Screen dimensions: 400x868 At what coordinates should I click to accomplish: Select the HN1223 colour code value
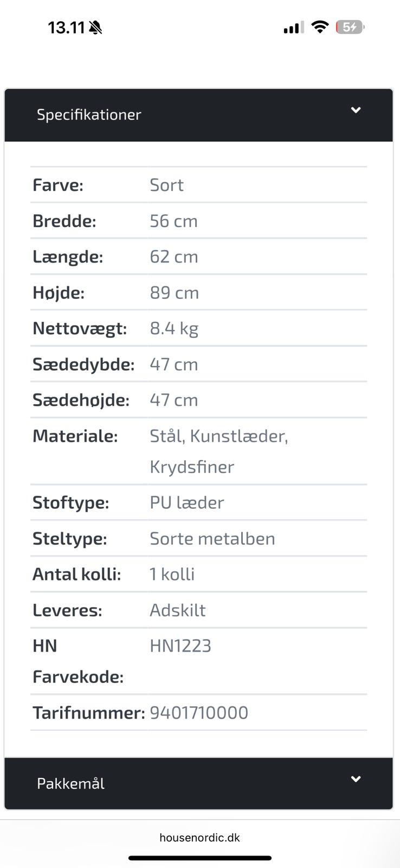[x=180, y=646]
